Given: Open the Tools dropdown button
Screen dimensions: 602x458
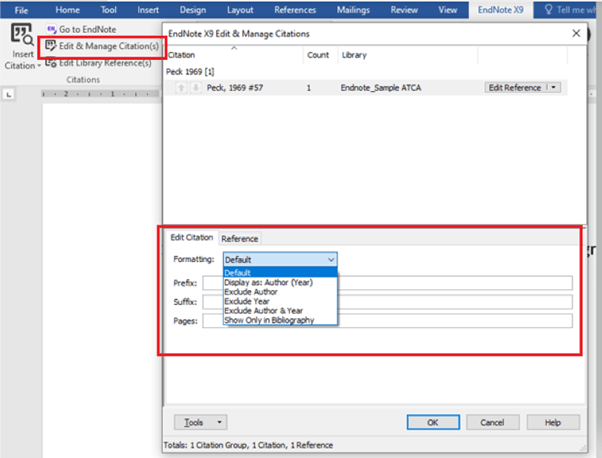Looking at the screenshot, I should click(201, 422).
